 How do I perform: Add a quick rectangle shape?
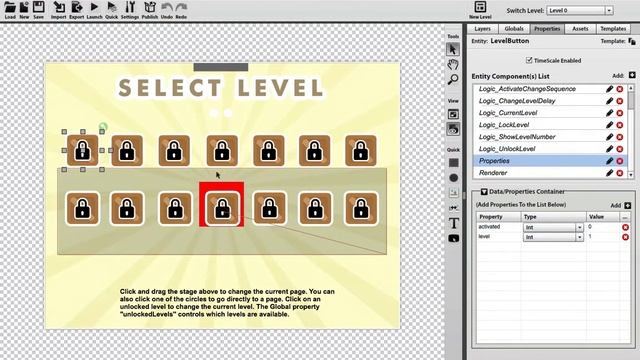453,163
